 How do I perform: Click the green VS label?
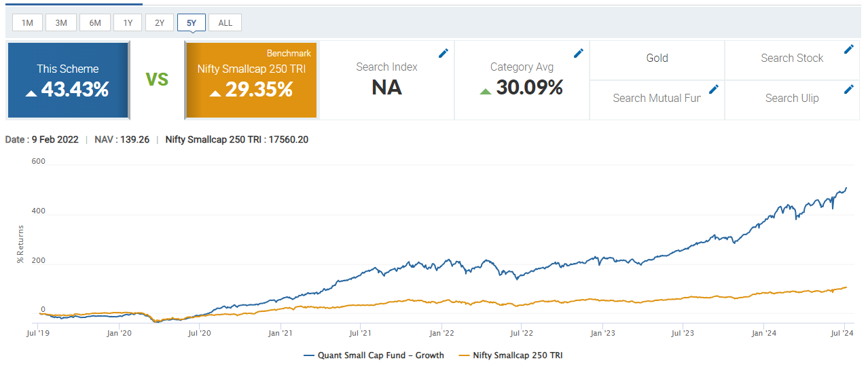(x=157, y=80)
